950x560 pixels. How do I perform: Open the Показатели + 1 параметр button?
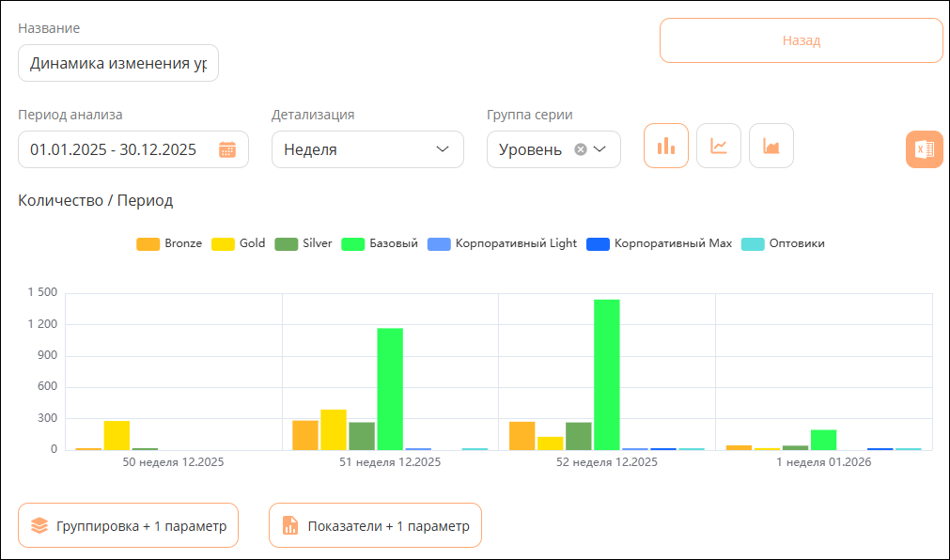(375, 525)
